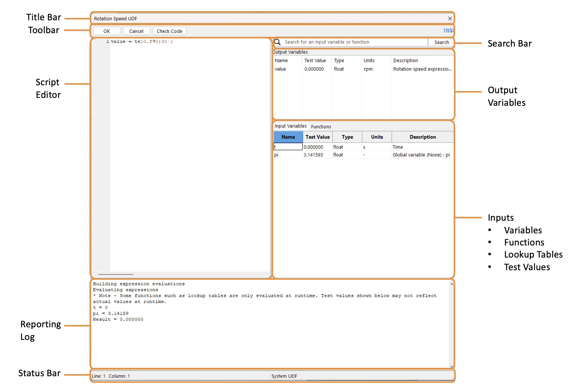
Task: Close the Rotation Speed UDF dialog
Action: point(450,18)
